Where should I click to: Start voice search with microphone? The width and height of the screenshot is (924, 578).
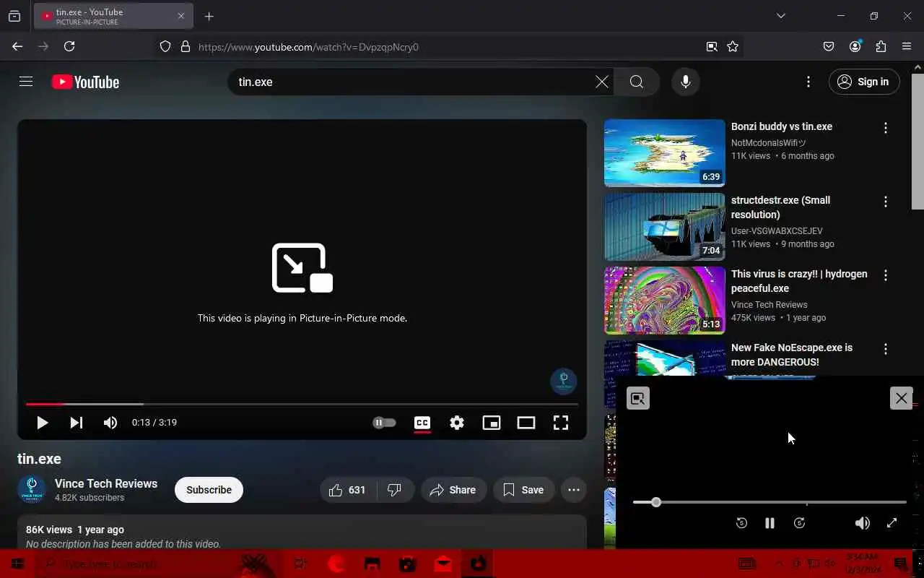[x=686, y=82]
